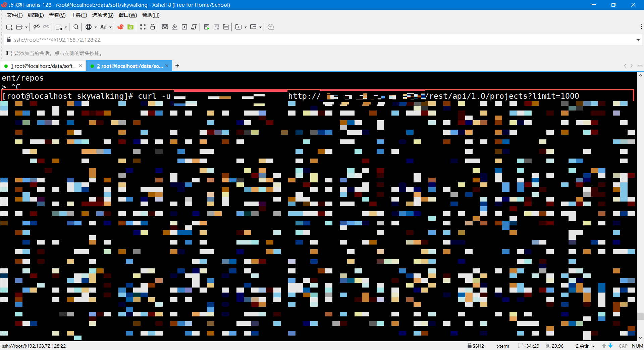Add a new tab with plus button

coord(177,66)
